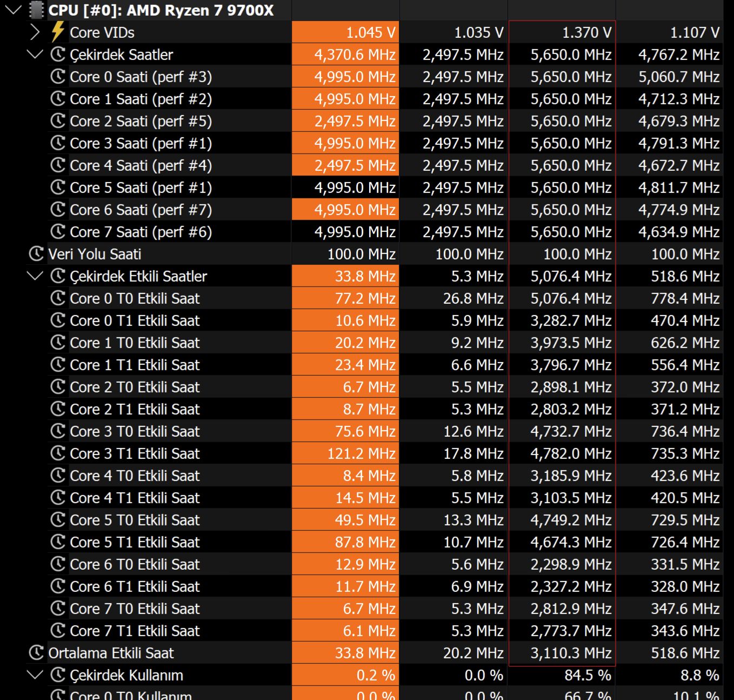The height and width of the screenshot is (700, 734).
Task: Click the clock icon for Core 6 T1 Etkili Saat
Action: (58, 586)
